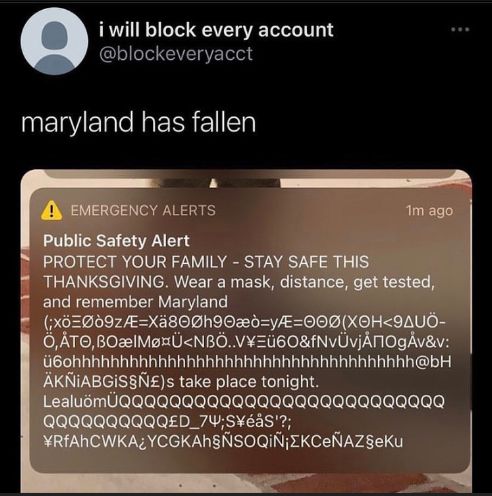Click the "1m ago" timestamp
Viewport: 492px width, 496px height.
[430, 211]
